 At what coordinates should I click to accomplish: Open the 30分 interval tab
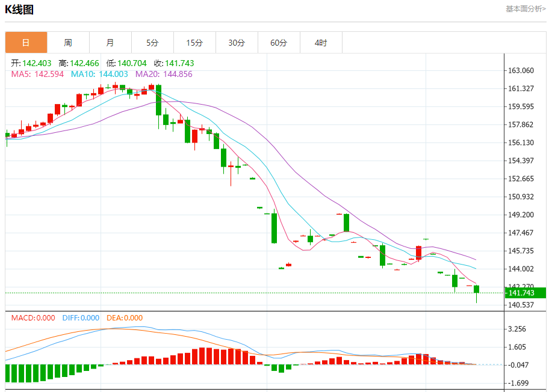(237, 43)
